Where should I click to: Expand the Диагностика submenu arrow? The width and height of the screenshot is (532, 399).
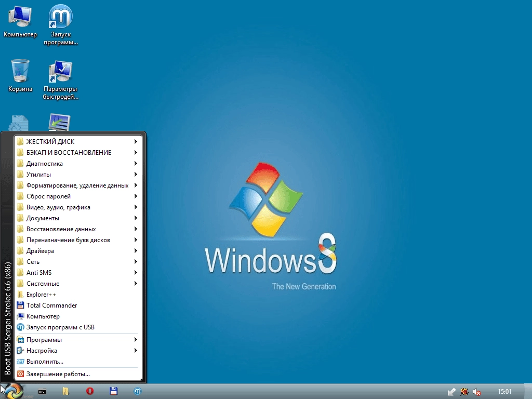click(136, 163)
